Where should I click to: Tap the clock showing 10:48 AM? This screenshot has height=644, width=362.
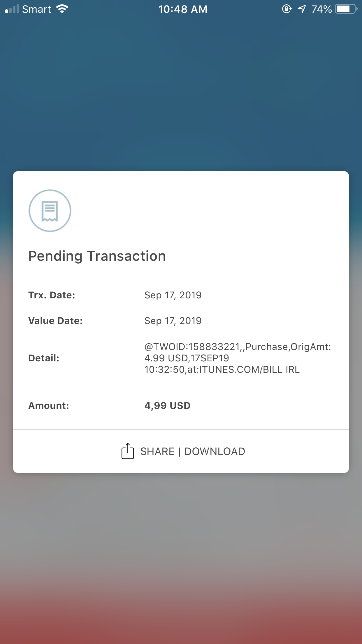(x=183, y=9)
